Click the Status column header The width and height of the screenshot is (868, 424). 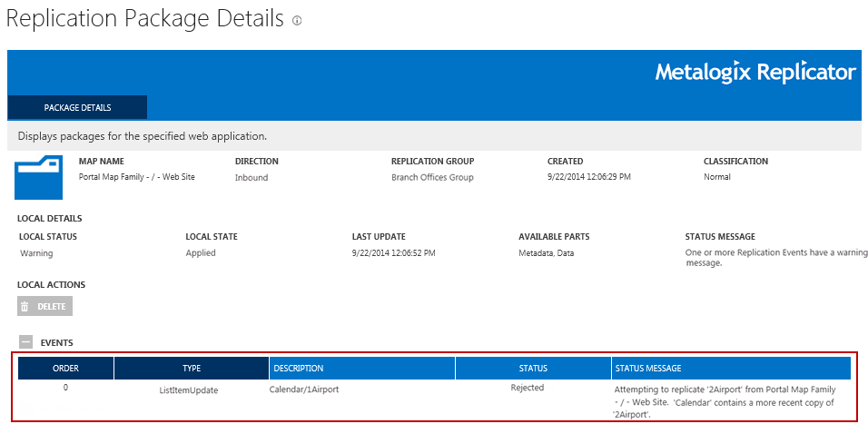coord(533,368)
